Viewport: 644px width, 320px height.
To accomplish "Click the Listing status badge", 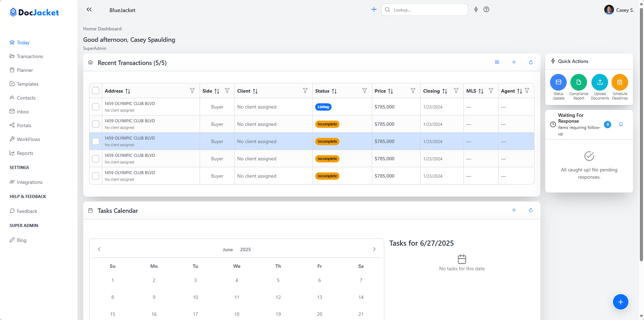I will click(x=323, y=107).
